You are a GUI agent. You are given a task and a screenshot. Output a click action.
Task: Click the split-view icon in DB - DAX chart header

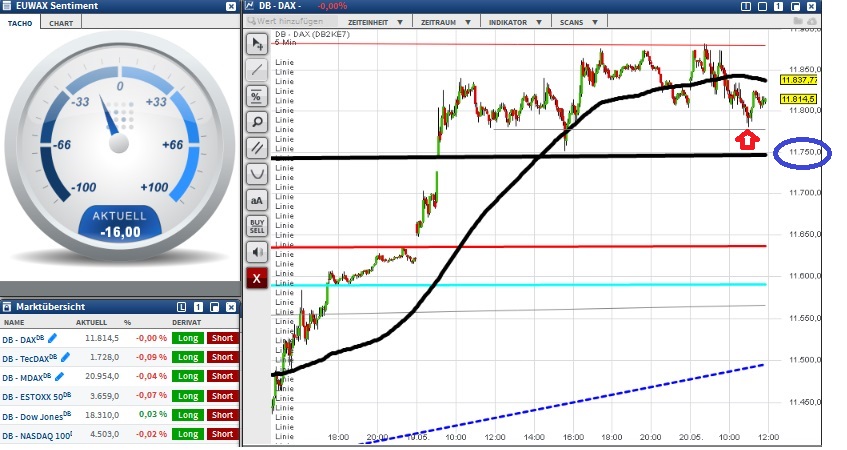coord(746,6)
